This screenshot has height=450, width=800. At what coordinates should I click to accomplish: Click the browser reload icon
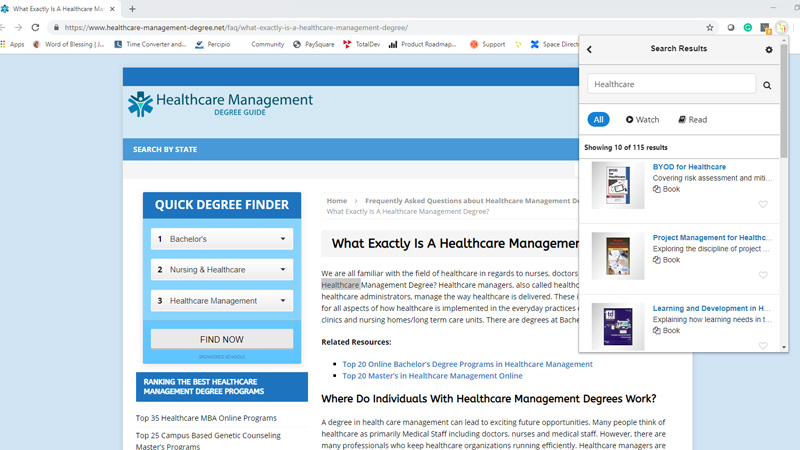[35, 28]
